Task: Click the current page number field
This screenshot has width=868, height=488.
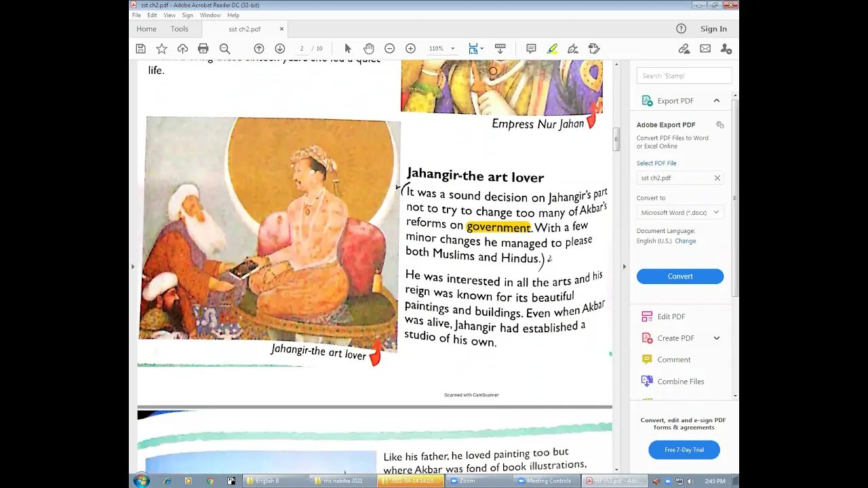Action: click(302, 49)
